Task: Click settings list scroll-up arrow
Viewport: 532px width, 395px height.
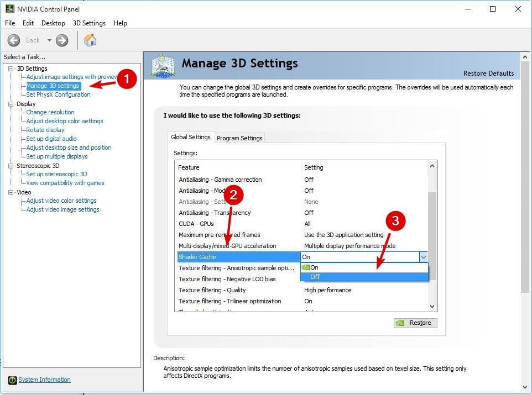Action: [x=432, y=166]
